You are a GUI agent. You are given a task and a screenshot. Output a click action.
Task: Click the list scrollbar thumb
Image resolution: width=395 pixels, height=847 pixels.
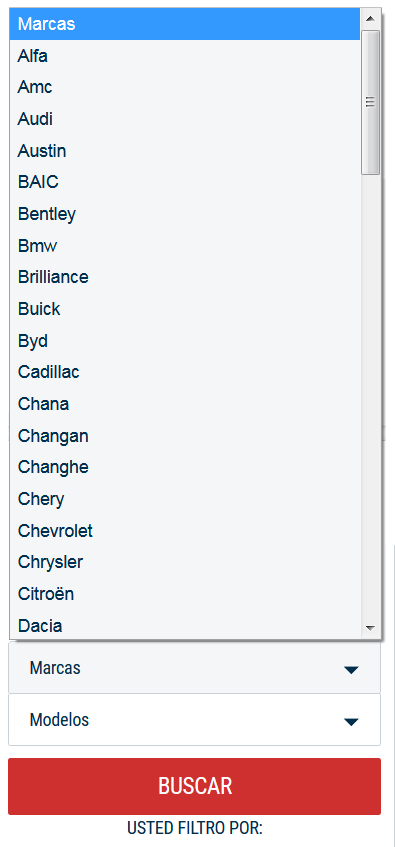[x=370, y=103]
